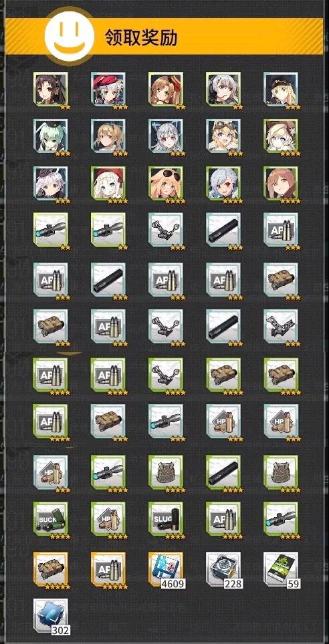View the silver-haired girl with headset
The image size is (329, 644).
point(224,90)
